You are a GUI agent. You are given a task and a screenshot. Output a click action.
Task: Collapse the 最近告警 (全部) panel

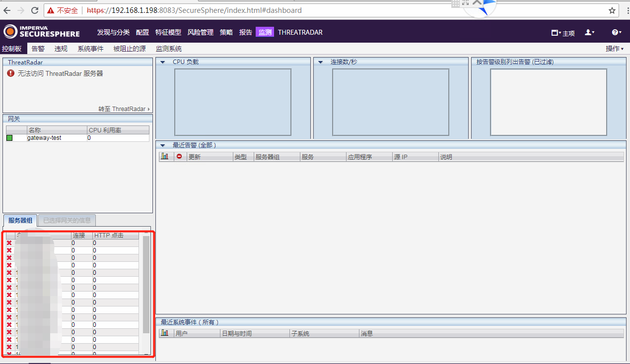tap(162, 145)
